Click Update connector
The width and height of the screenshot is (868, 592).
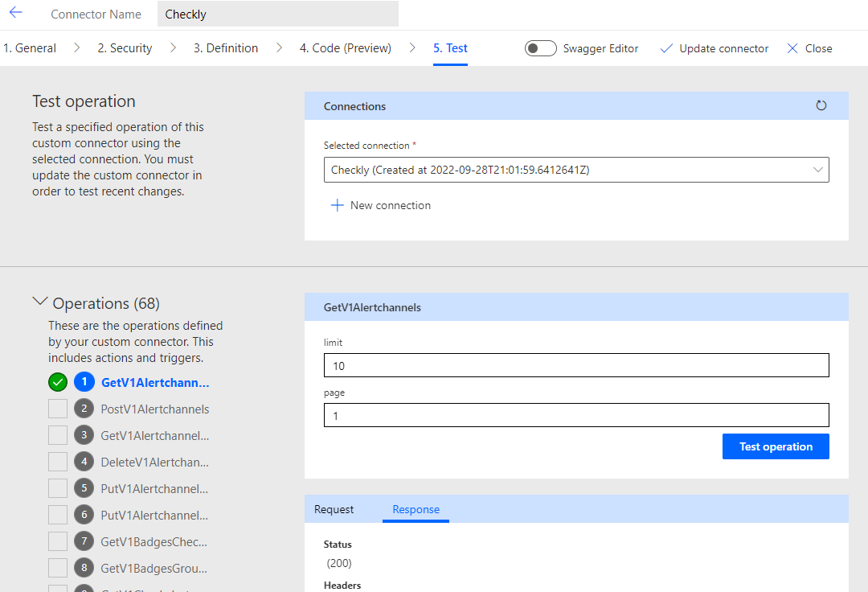coord(723,49)
